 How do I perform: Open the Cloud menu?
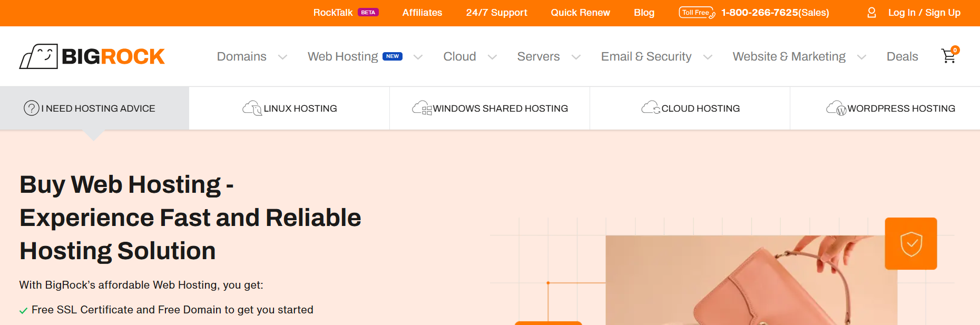click(459, 56)
